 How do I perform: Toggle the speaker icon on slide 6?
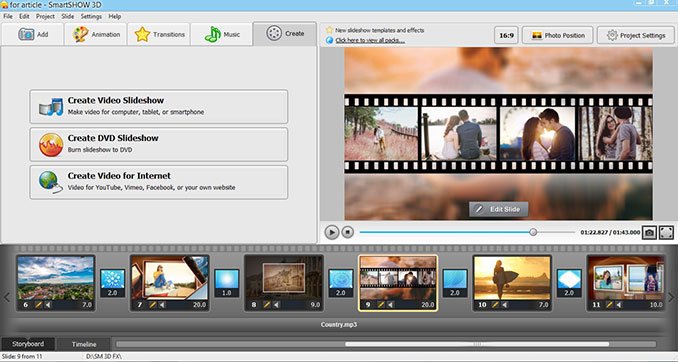pyautogui.click(x=48, y=305)
